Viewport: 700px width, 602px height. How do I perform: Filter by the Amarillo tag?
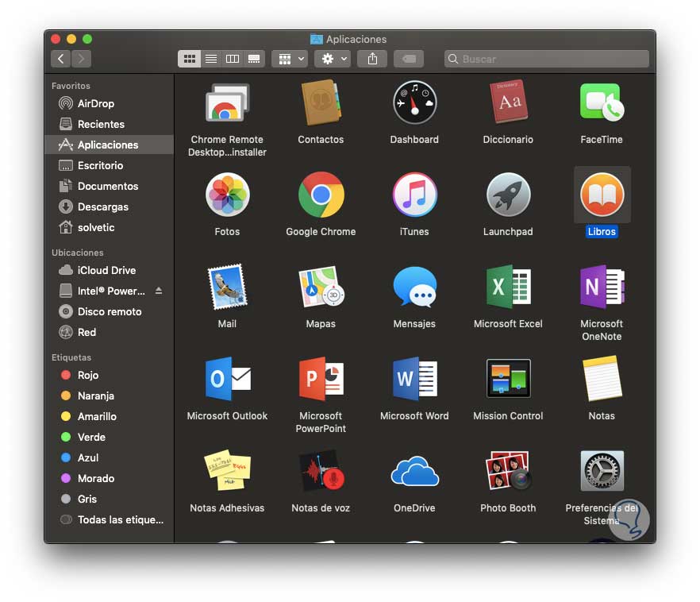click(x=109, y=416)
